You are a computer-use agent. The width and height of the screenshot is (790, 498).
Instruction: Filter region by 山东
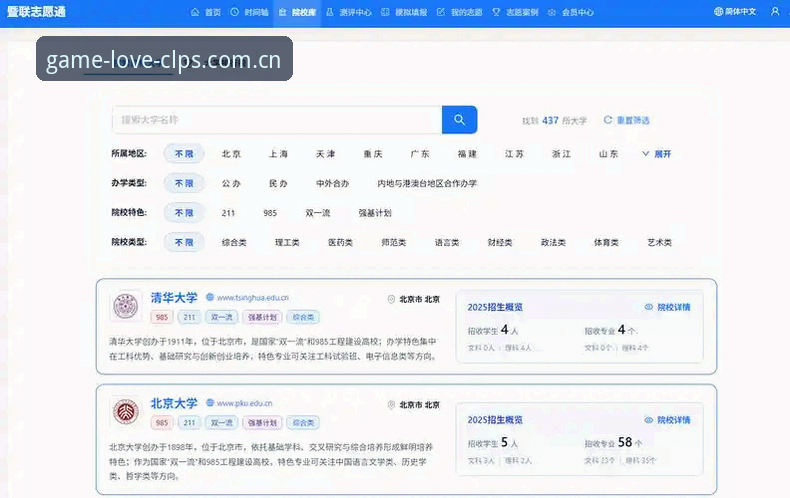coord(609,154)
